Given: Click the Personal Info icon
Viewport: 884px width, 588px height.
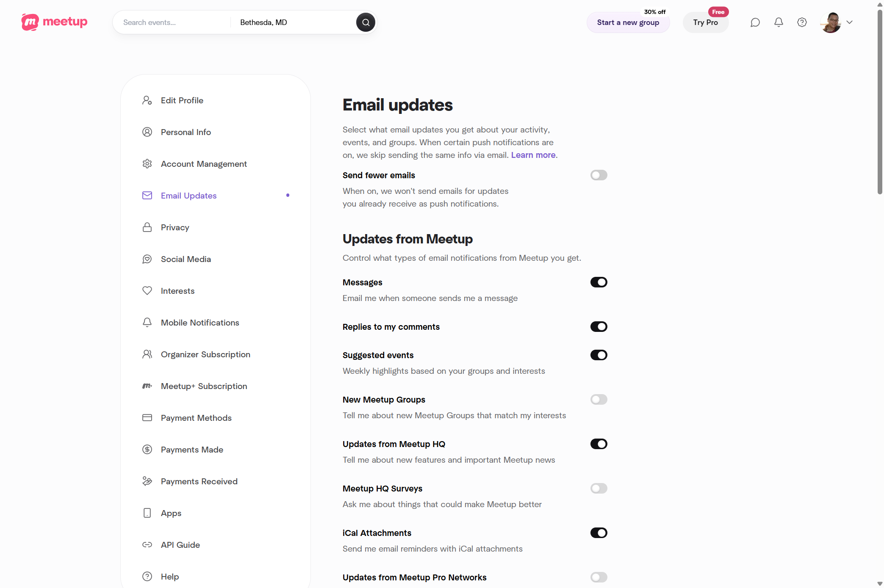Looking at the screenshot, I should click(147, 132).
